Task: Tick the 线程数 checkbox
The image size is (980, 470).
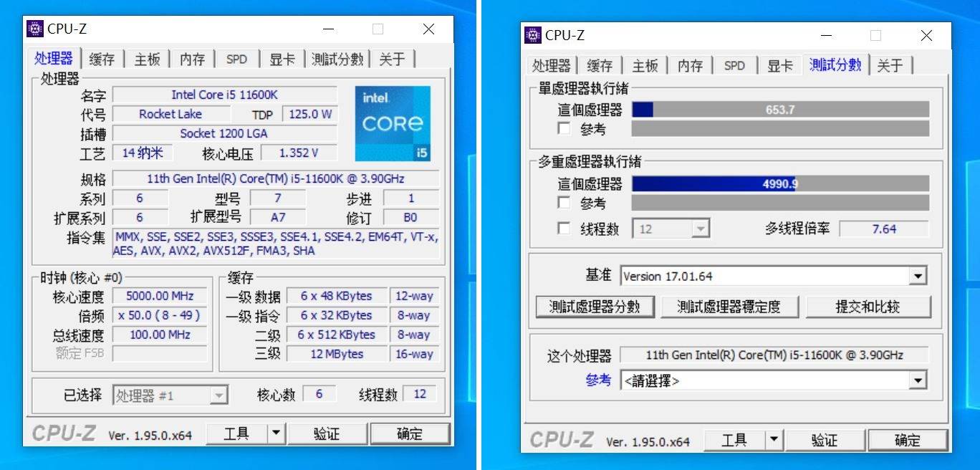Action: click(565, 229)
